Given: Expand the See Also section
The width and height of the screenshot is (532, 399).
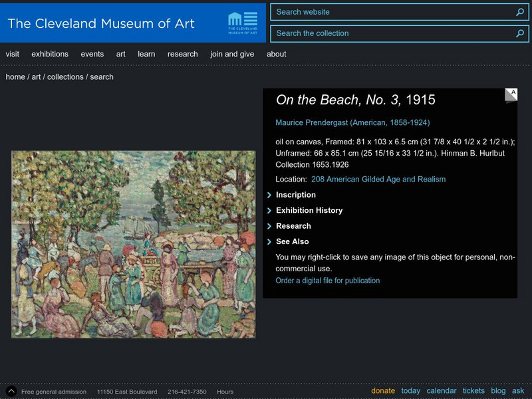Looking at the screenshot, I should [x=292, y=241].
